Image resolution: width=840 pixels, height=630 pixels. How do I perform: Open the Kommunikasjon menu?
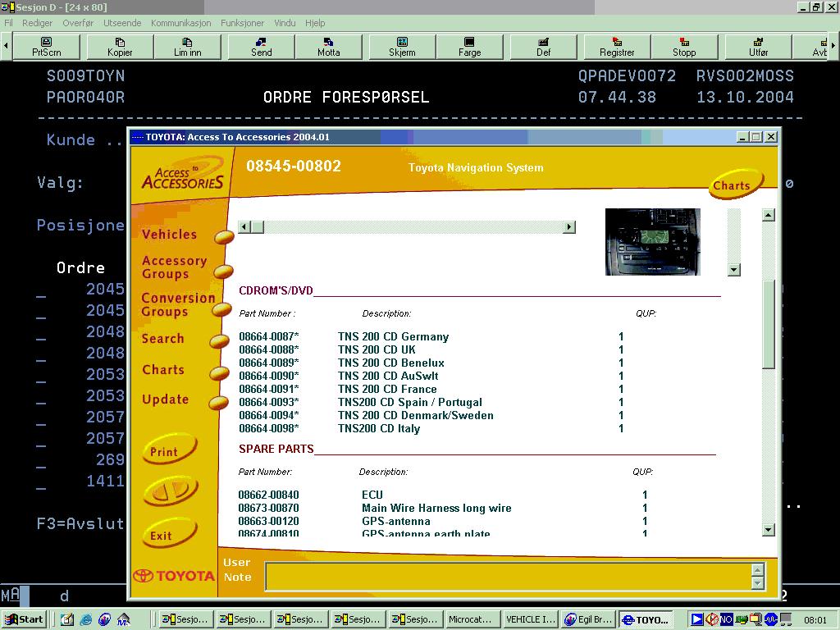point(180,23)
